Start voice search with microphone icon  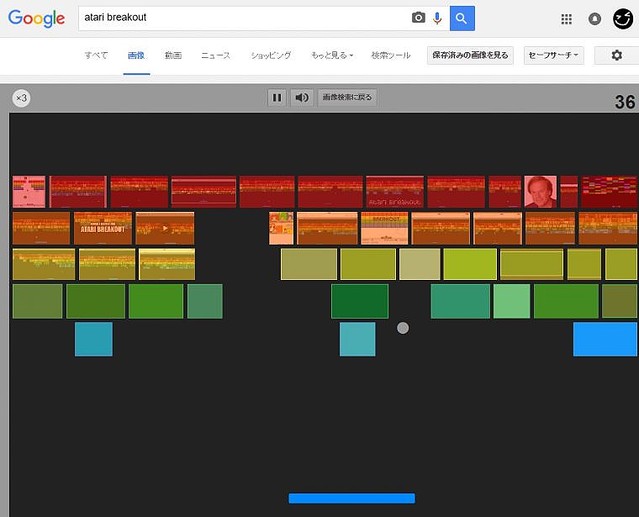(437, 18)
